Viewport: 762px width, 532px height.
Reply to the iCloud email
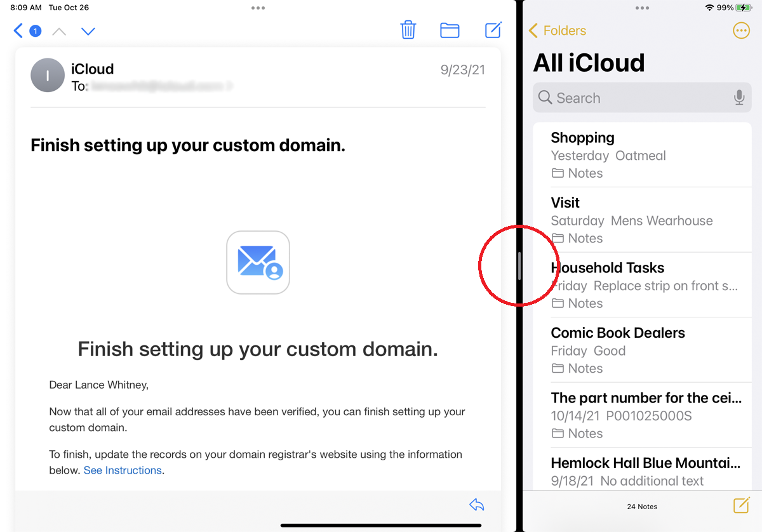pyautogui.click(x=476, y=505)
